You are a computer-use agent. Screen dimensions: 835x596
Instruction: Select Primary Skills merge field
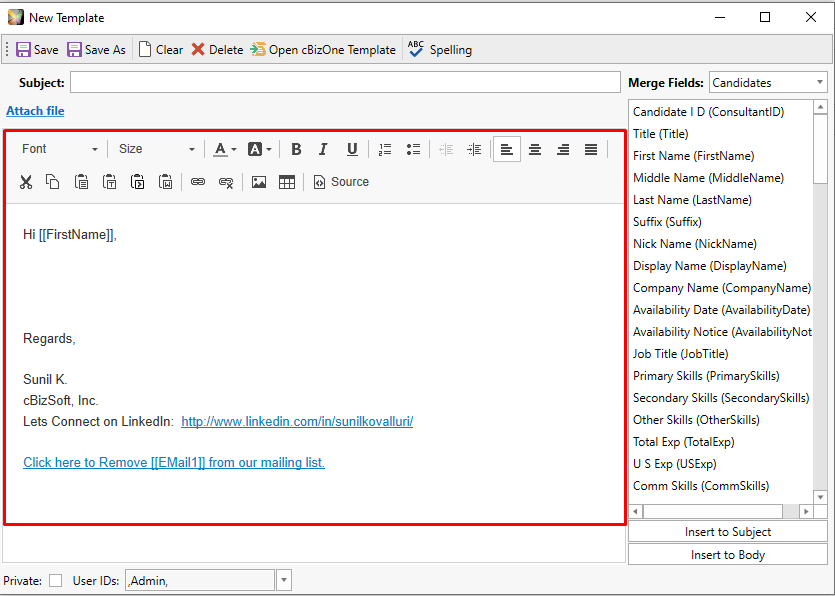pyautogui.click(x=706, y=376)
